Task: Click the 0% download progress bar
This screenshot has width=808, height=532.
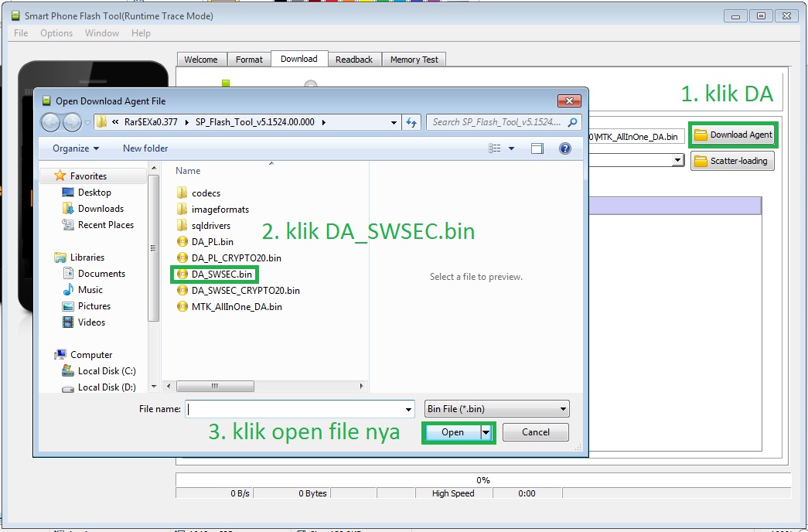Action: [x=482, y=480]
